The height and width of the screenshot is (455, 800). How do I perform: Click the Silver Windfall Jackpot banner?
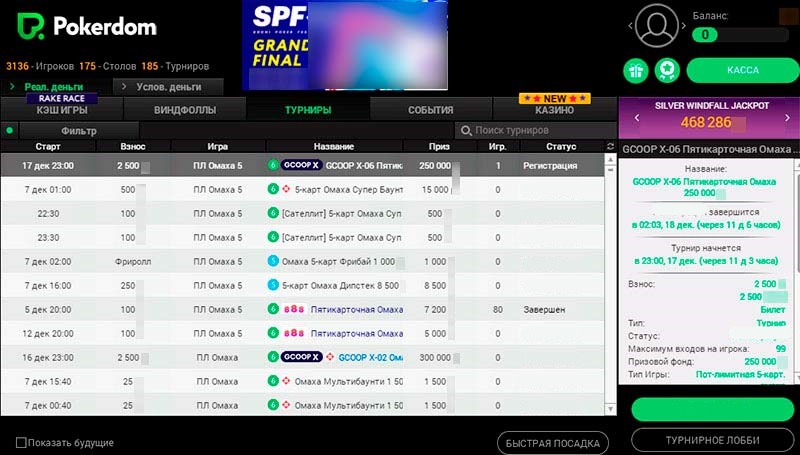pos(709,118)
